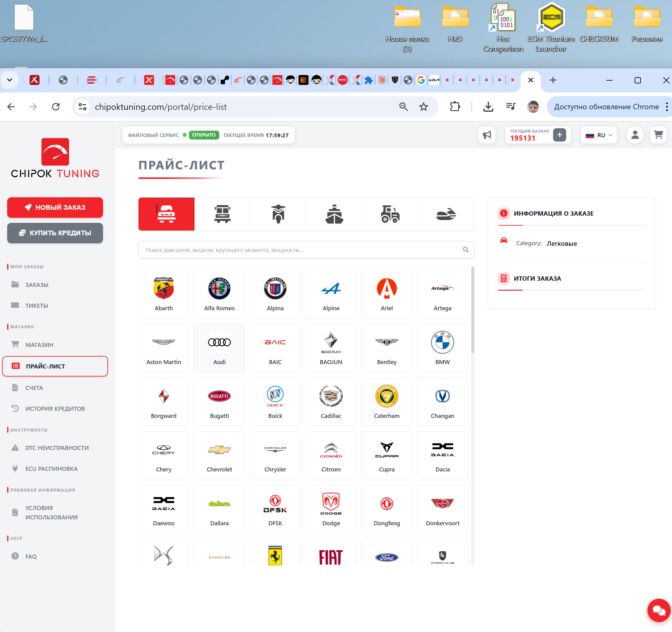Open the user profile icon
Viewport: 672px width, 632px height.
coord(635,135)
